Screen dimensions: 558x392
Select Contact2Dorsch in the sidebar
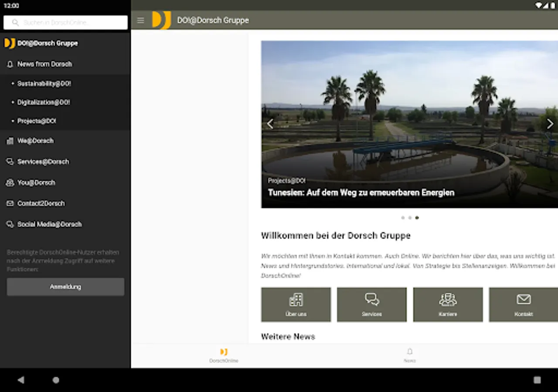[65, 203]
